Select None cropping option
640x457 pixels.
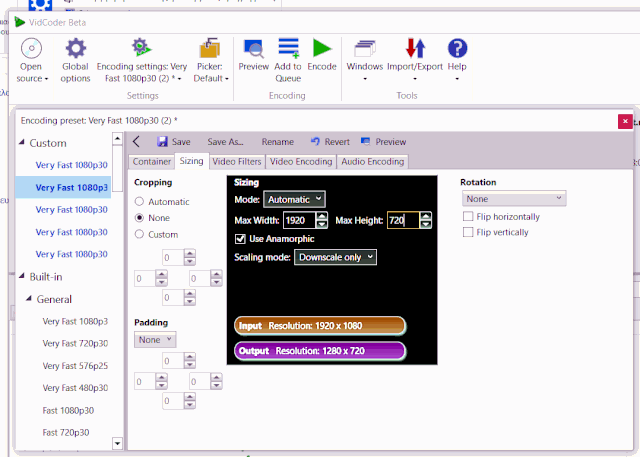tap(139, 218)
